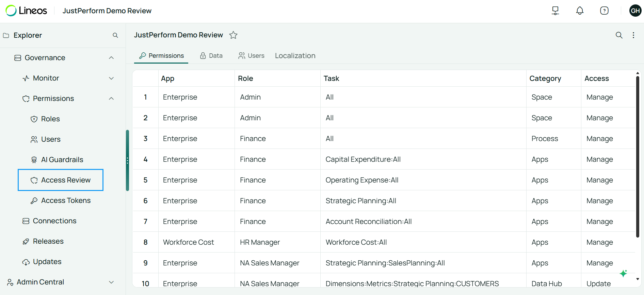This screenshot has width=644, height=295.
Task: Select the 'Account Reconciliation:All' task cell
Action: point(423,222)
